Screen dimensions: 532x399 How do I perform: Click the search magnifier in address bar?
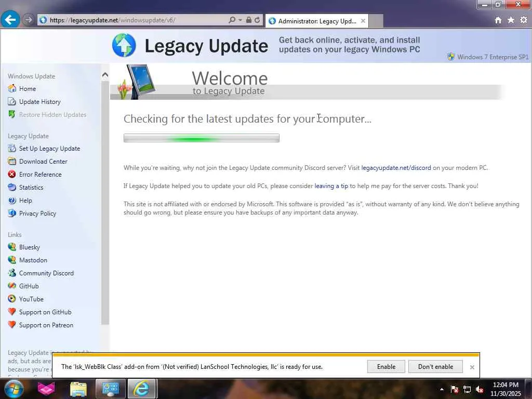[232, 20]
